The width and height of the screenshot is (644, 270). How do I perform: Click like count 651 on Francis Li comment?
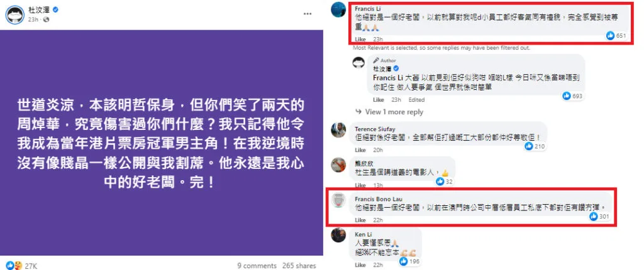[x=616, y=36]
